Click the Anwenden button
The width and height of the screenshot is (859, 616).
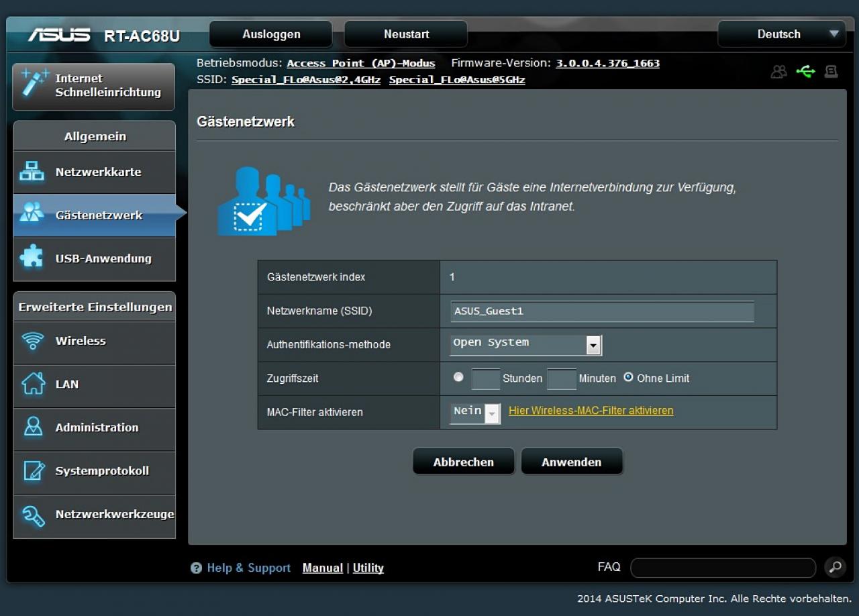572,462
